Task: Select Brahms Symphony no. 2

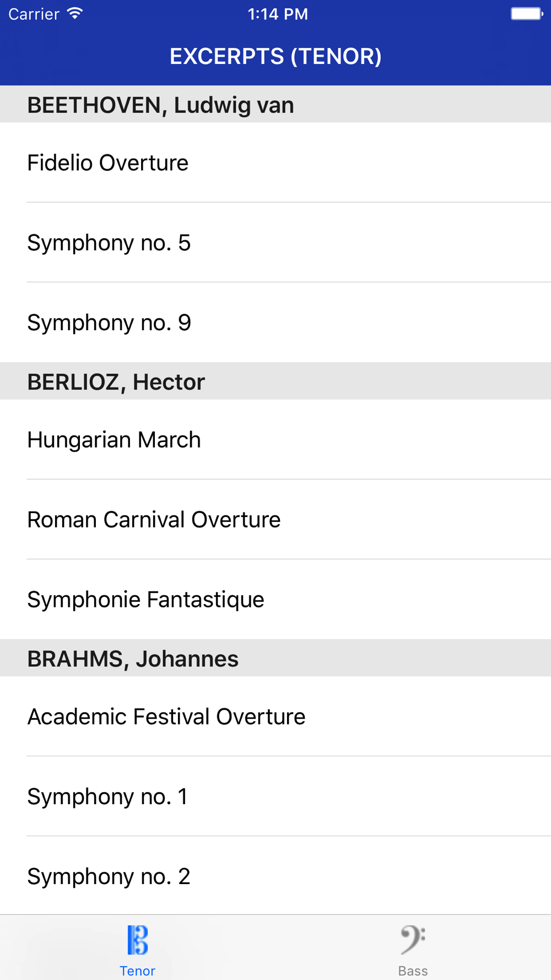Action: coord(275,876)
